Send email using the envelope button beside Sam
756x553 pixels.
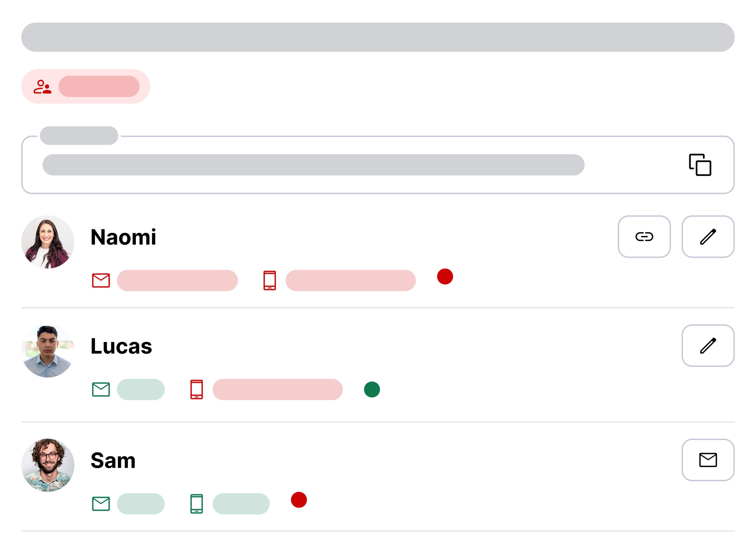pos(708,460)
